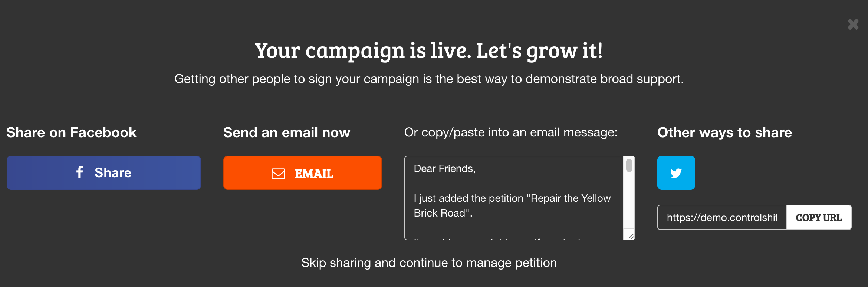Click the email message box scrollbar thumb

pyautogui.click(x=629, y=165)
